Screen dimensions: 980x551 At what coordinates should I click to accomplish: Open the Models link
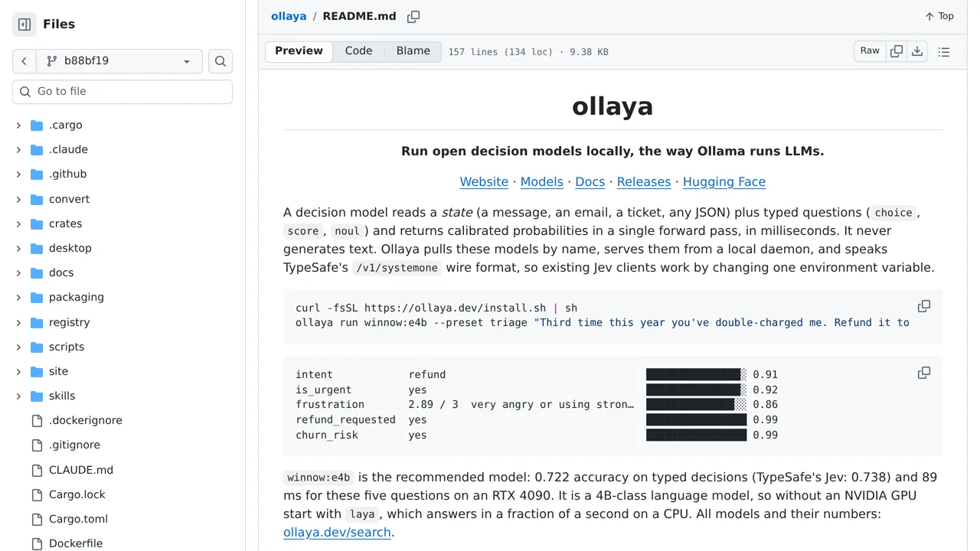tap(541, 181)
